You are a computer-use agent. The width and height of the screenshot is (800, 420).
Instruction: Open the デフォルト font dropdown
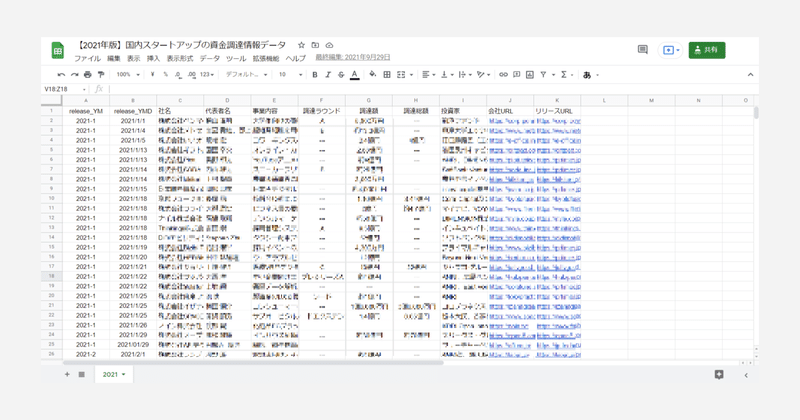click(246, 75)
